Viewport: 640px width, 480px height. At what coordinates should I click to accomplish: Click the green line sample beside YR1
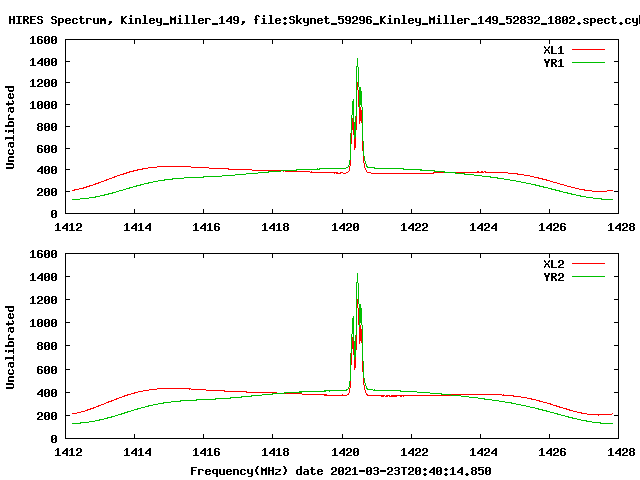click(x=588, y=63)
